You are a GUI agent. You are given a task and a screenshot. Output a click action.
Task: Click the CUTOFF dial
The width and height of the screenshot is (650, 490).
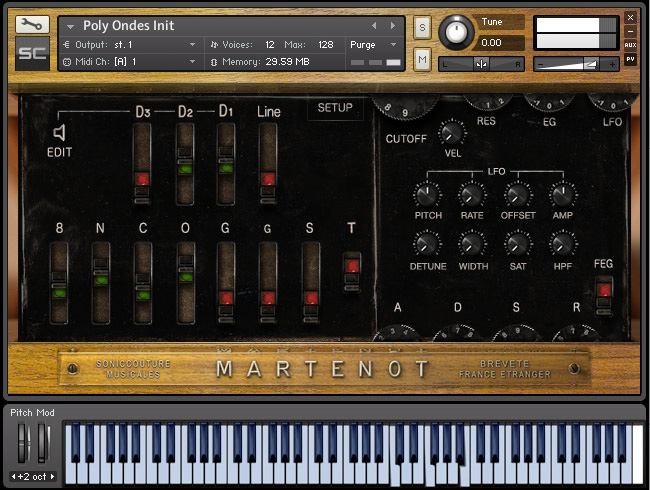click(404, 105)
